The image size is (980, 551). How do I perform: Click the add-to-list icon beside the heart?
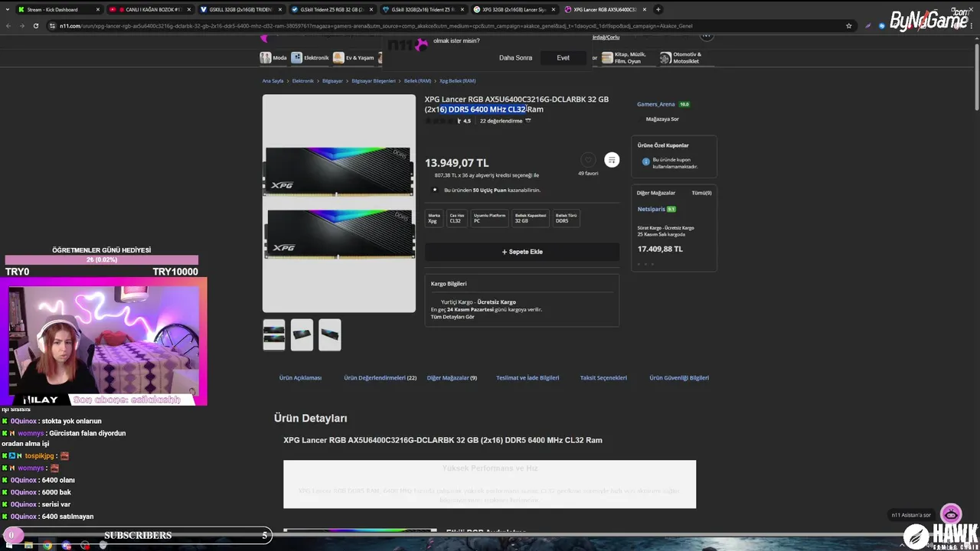pos(611,159)
